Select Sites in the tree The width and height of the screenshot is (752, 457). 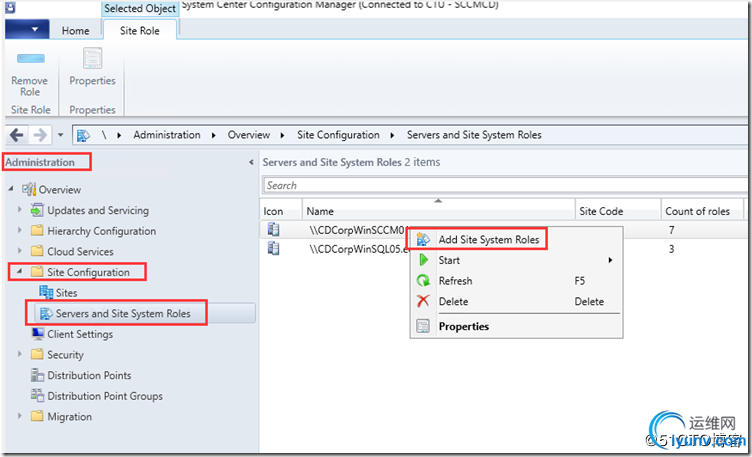(x=66, y=293)
